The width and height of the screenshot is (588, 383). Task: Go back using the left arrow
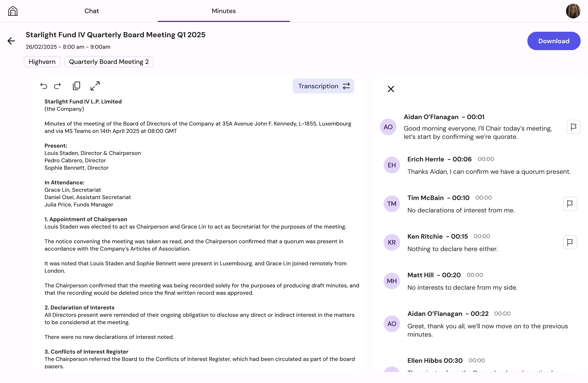(x=11, y=41)
